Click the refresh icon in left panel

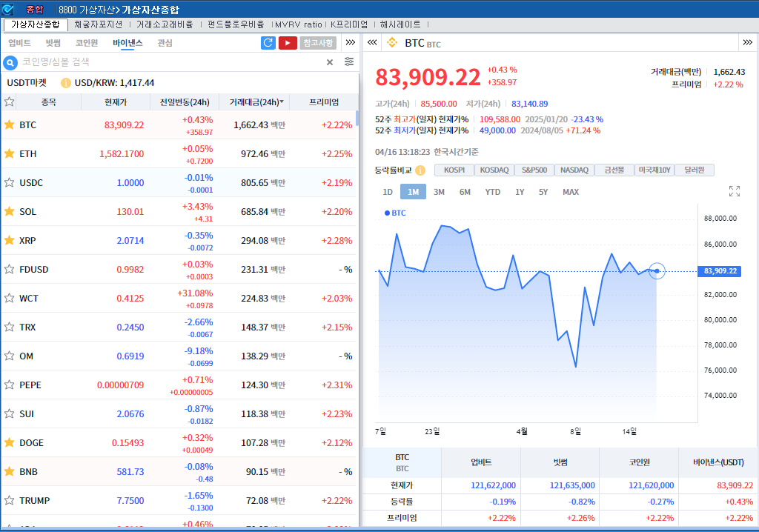268,43
